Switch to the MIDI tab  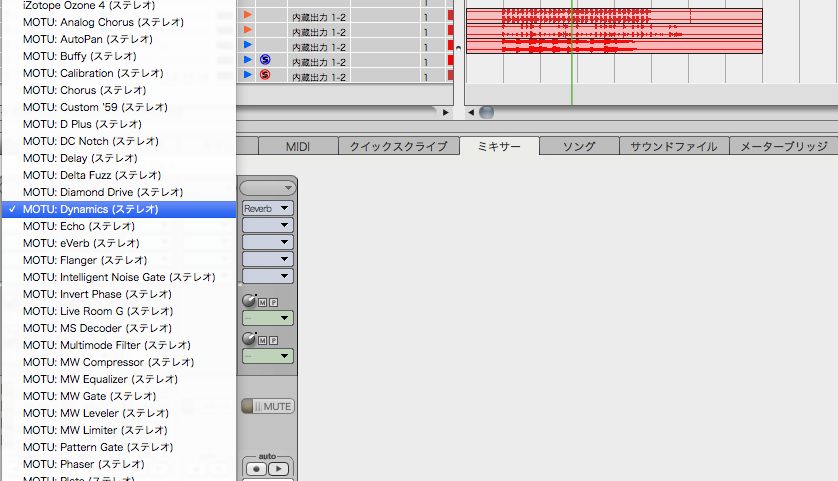click(x=298, y=146)
